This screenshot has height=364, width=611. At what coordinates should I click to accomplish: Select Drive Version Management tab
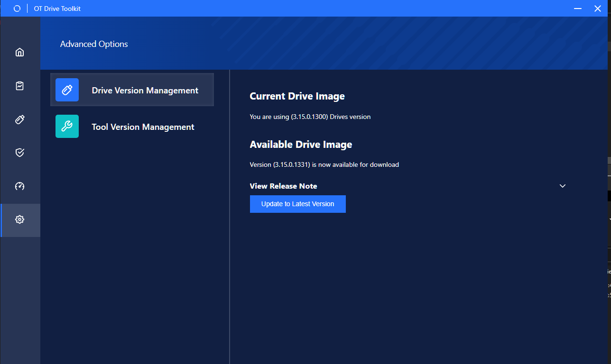[132, 90]
